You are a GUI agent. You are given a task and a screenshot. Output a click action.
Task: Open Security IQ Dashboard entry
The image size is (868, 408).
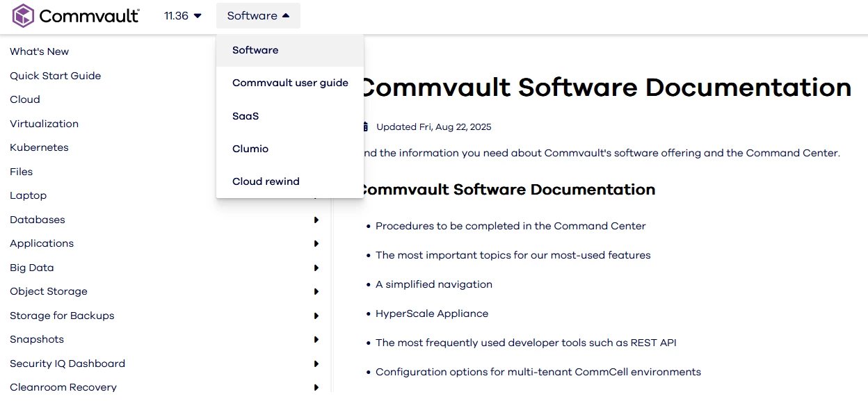(x=67, y=364)
